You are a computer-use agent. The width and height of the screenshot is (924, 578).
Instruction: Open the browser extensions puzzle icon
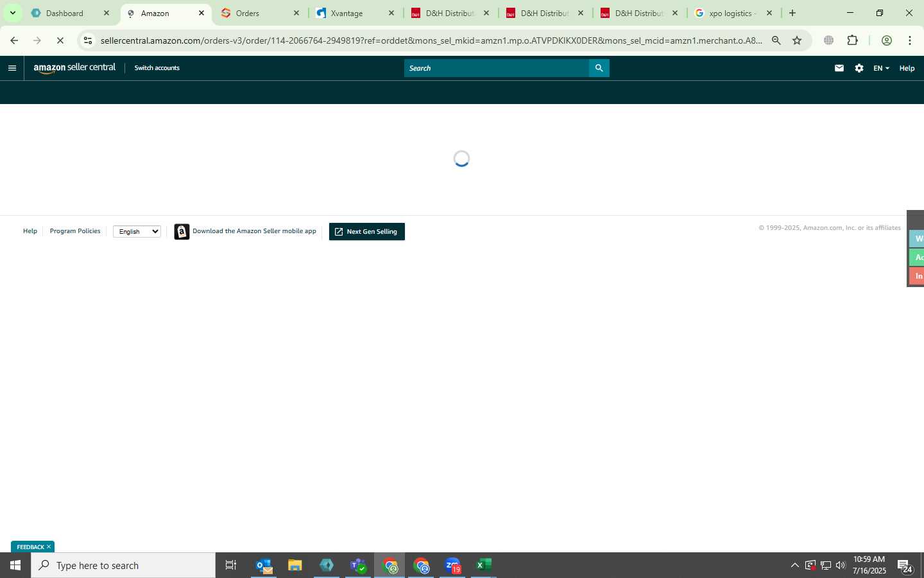[x=852, y=40]
